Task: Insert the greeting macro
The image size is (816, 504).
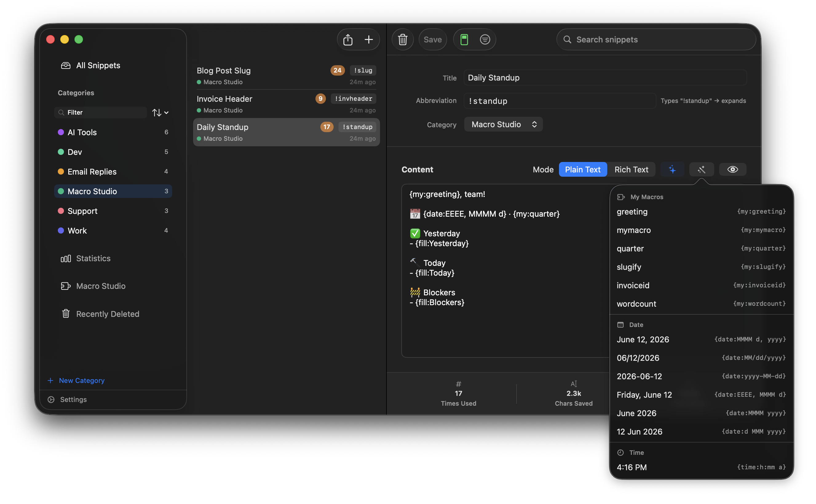Action: [x=701, y=212]
